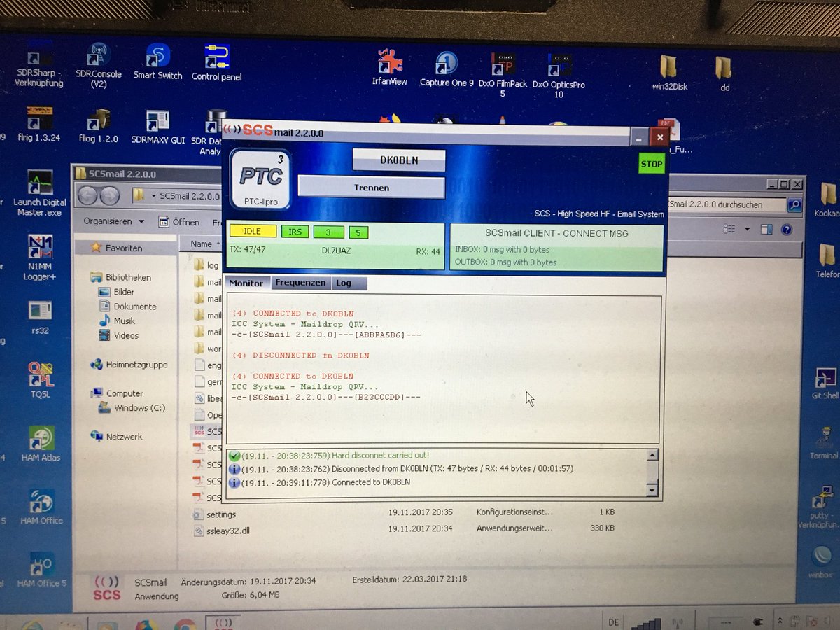Viewport: 840px width, 630px height.
Task: Click Explorer help question mark icon
Action: point(787,230)
